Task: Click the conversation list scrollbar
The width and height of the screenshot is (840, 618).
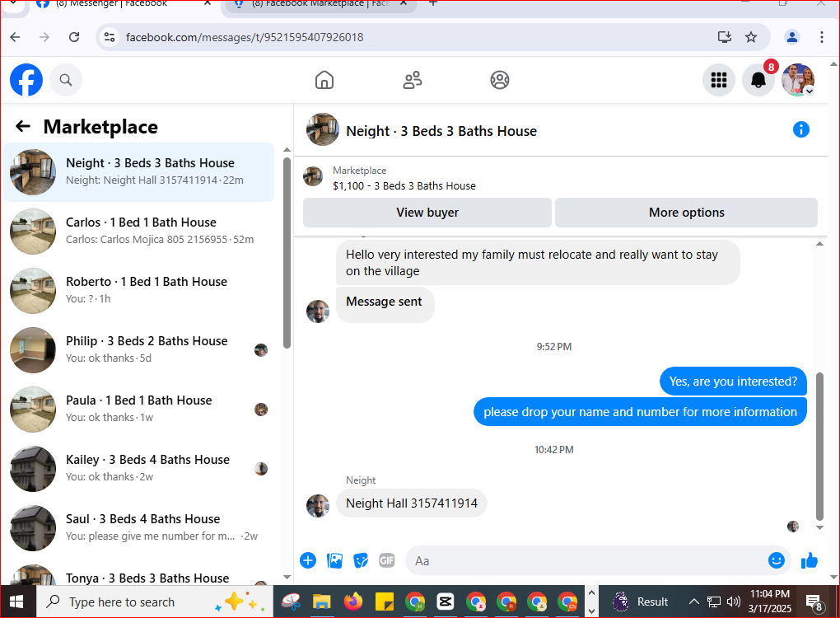Action: 287,252
